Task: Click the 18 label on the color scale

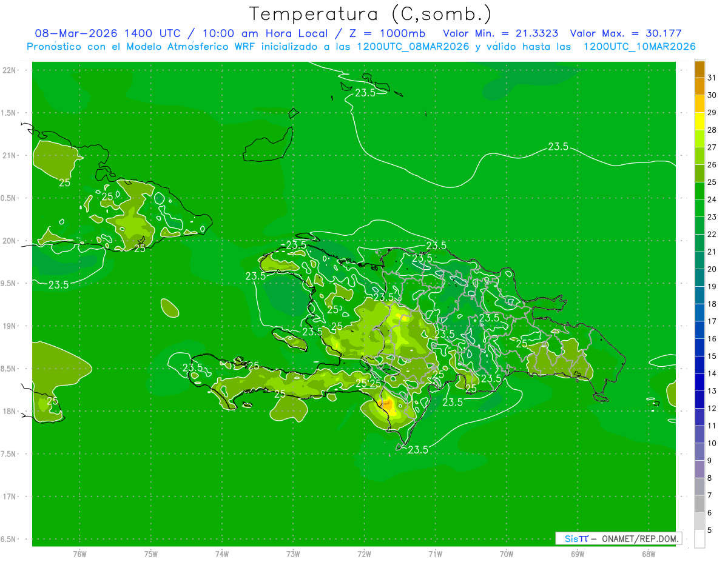Action: (x=712, y=304)
